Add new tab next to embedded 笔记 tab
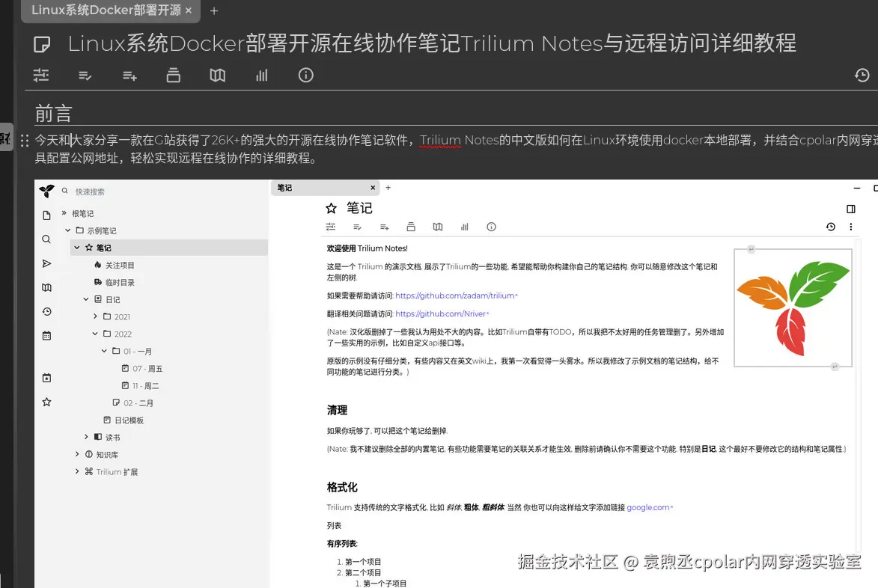 pos(388,188)
